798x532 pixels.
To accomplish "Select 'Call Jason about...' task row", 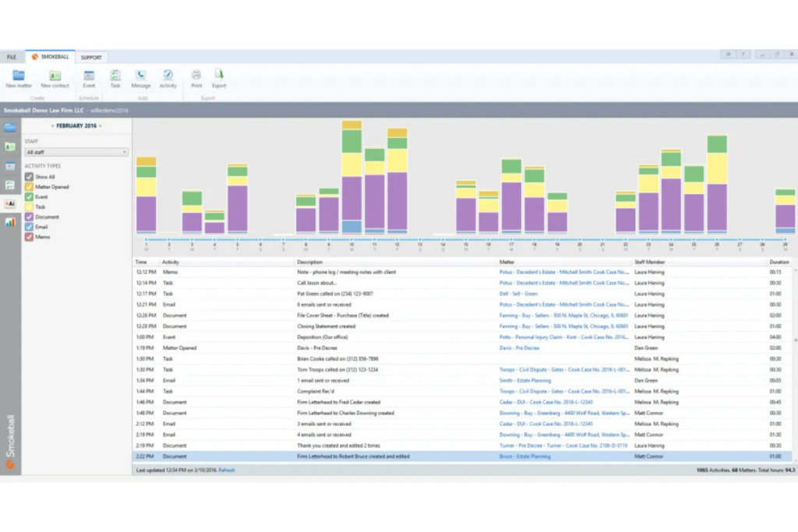I will (462, 283).
